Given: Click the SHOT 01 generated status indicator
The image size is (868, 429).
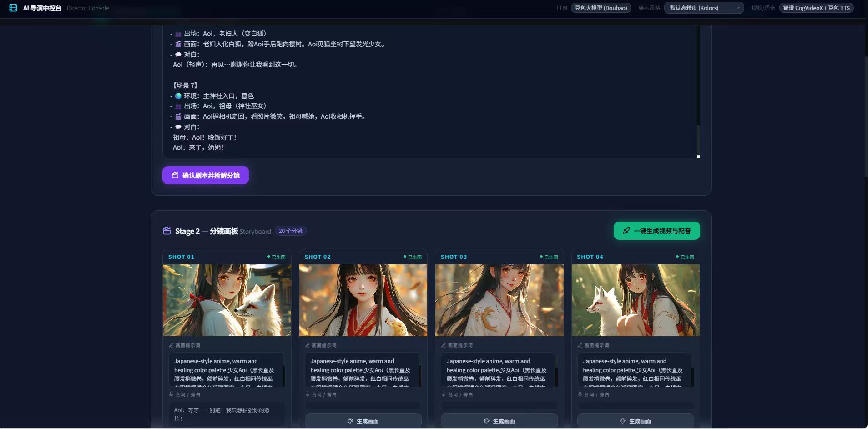Looking at the screenshot, I should click(276, 257).
